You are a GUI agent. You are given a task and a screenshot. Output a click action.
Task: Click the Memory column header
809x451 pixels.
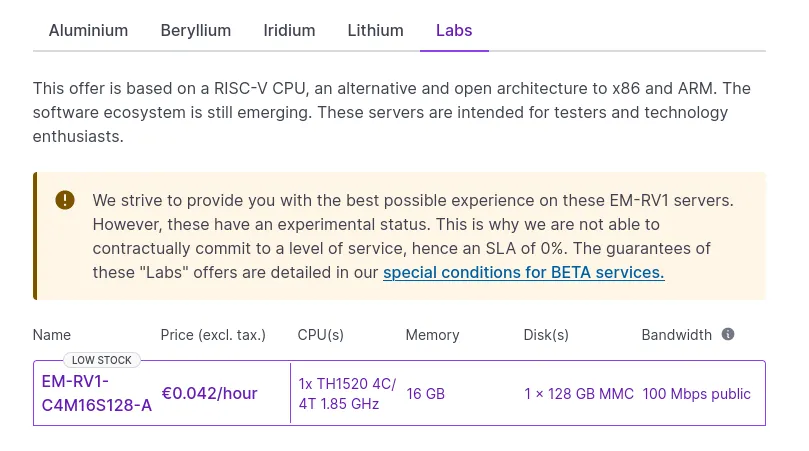(432, 335)
